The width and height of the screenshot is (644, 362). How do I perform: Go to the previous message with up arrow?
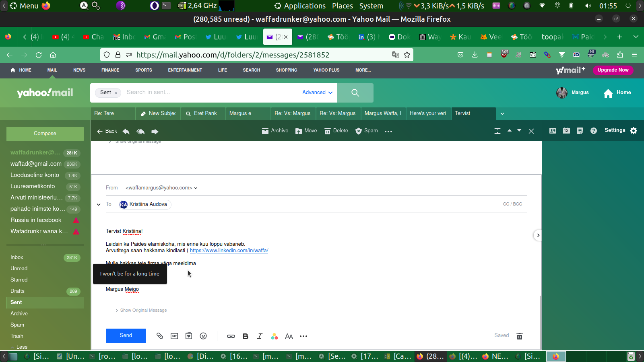coord(510,131)
